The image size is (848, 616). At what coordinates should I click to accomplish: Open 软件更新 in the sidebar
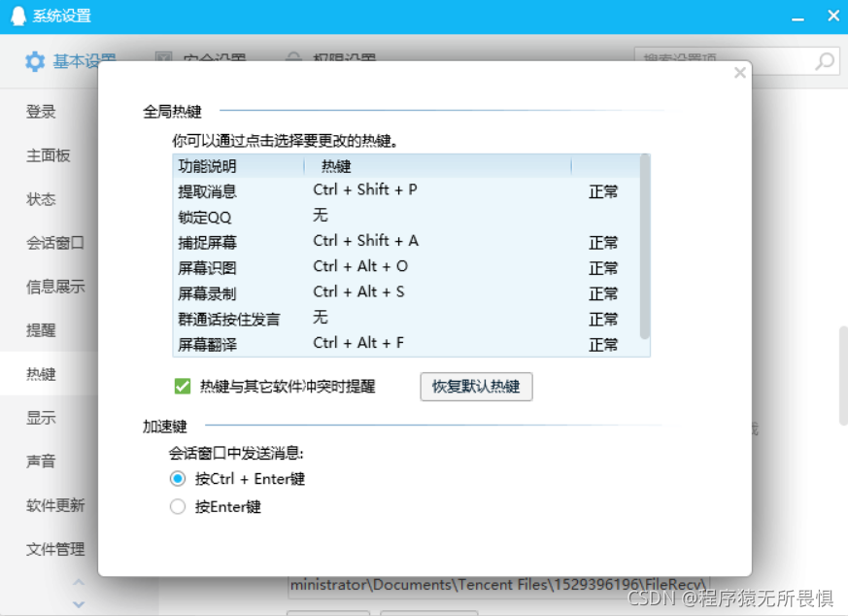point(55,505)
